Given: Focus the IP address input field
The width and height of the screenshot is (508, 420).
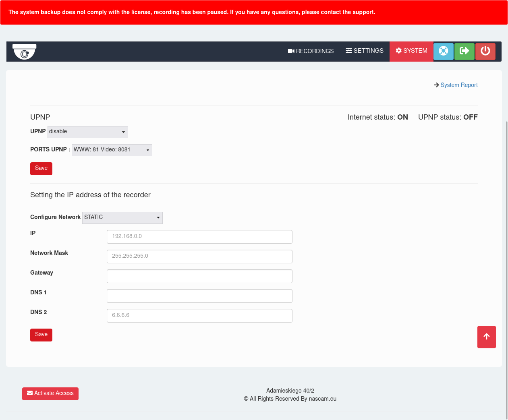Looking at the screenshot, I should [x=199, y=236].
